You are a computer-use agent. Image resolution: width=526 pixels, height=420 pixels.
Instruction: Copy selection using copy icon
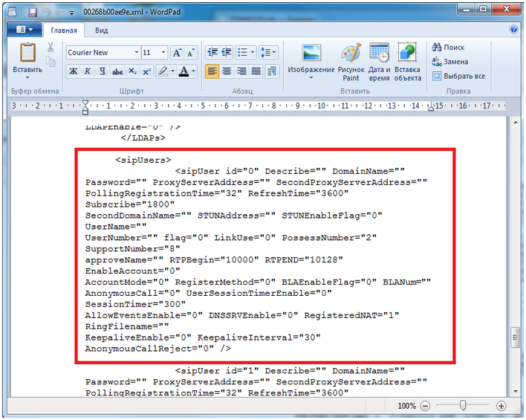pyautogui.click(x=51, y=62)
